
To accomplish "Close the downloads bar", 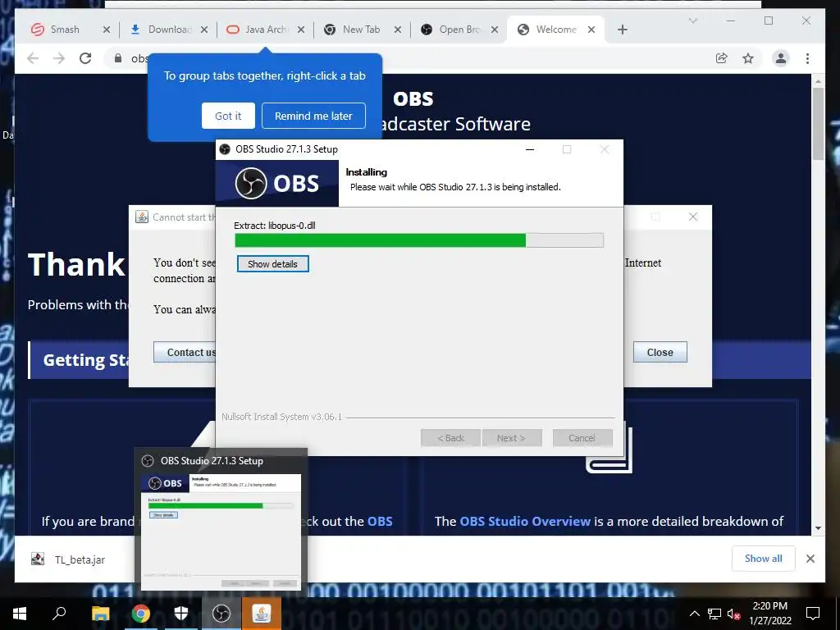I will point(810,559).
